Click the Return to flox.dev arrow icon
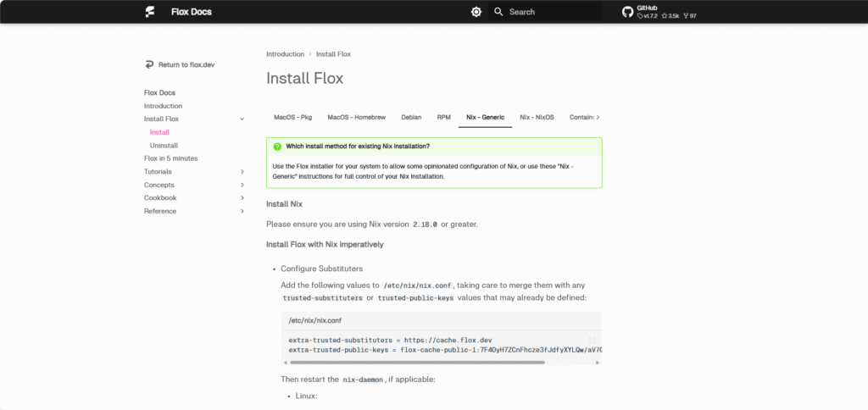The height and width of the screenshot is (410, 868). pos(149,64)
